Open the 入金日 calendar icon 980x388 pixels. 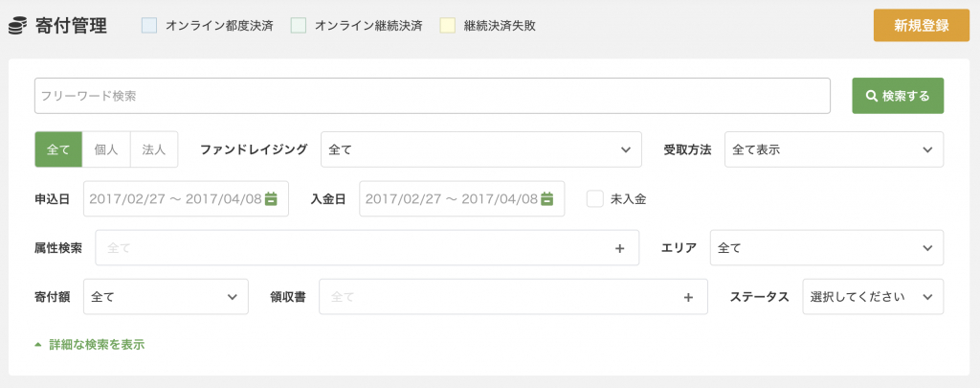click(546, 199)
